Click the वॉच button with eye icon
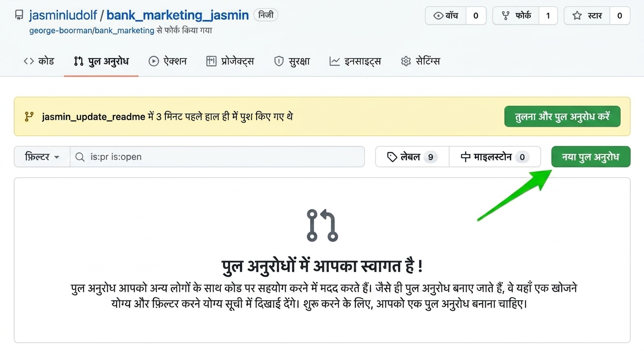Image resolution: width=644 pixels, height=351 pixels. tap(446, 16)
